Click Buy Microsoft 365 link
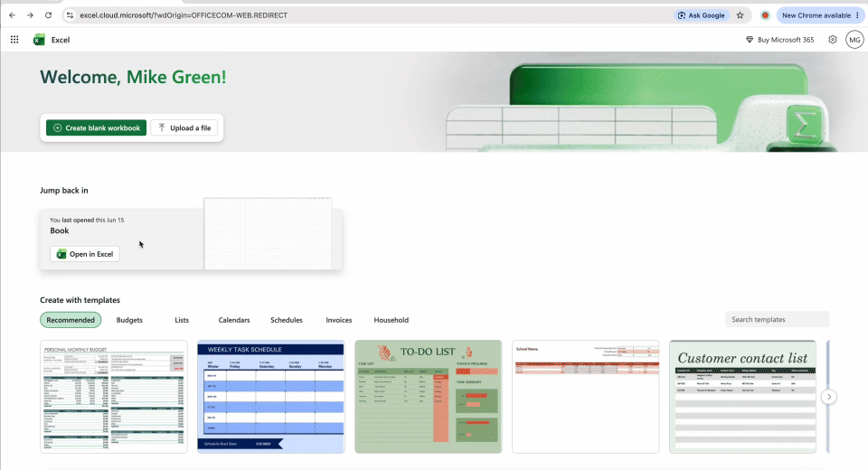 coord(779,40)
